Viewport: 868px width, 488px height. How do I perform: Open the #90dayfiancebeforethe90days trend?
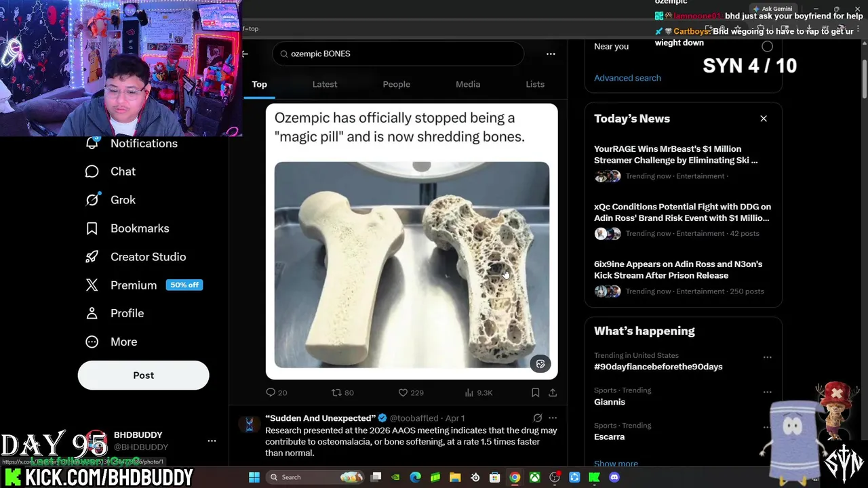coord(658,367)
